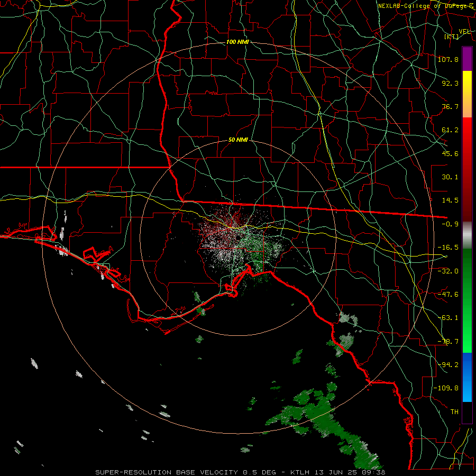476x476 pixels.
Task: Click the green segment of the color bar
Action: click(467, 300)
